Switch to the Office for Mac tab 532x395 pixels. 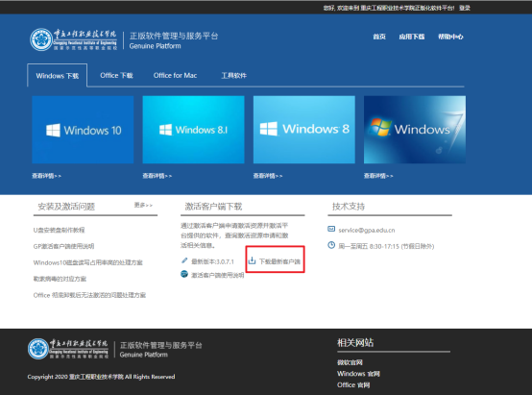pyautogui.click(x=175, y=75)
